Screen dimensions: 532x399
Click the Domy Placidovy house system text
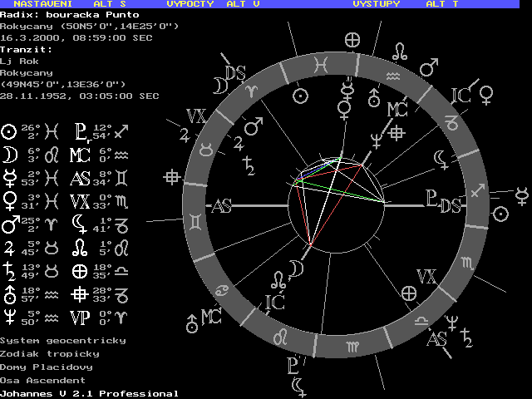pos(47,367)
